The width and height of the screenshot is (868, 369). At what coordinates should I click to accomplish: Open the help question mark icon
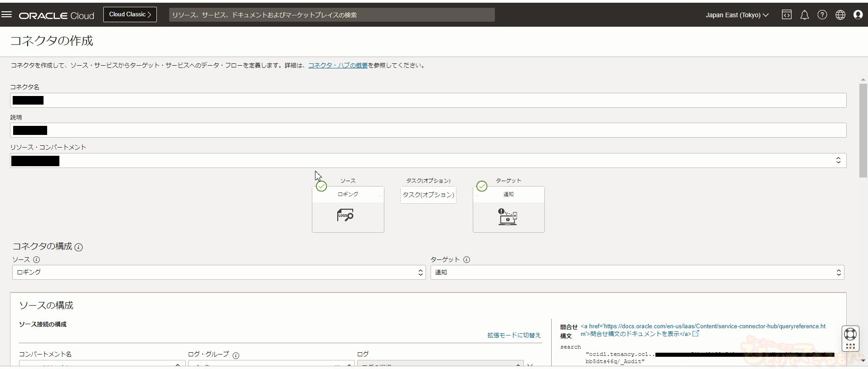tap(822, 15)
